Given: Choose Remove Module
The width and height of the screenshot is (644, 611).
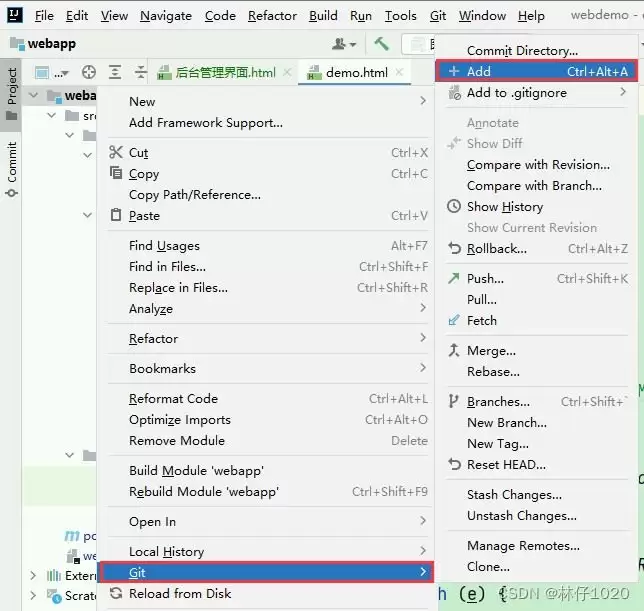Looking at the screenshot, I should (x=268, y=441).
